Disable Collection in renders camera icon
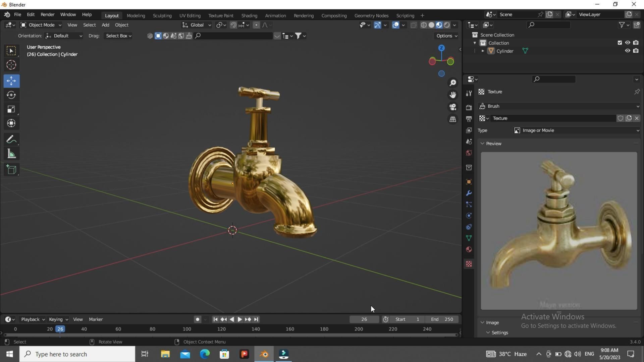This screenshot has width=644, height=362. (x=636, y=43)
